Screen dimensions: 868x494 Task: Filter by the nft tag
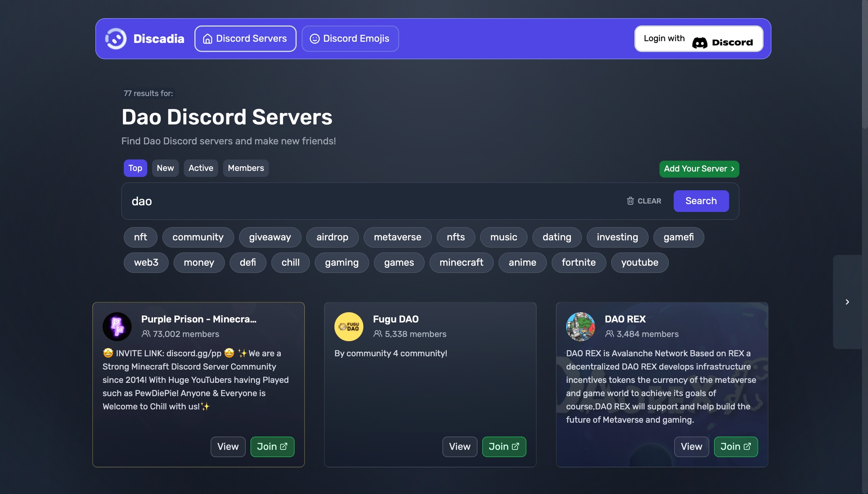[x=141, y=237]
